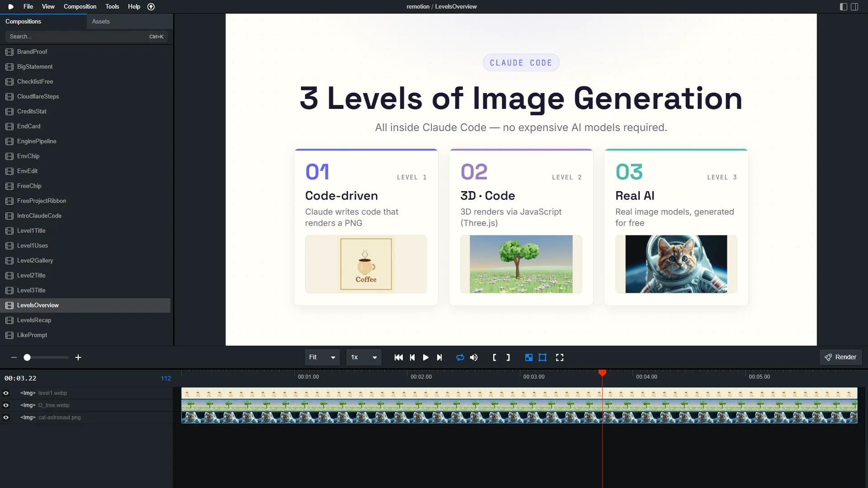Click the timeline zoom slider handle
Screen dimensions: 868x488
pos(27,357)
